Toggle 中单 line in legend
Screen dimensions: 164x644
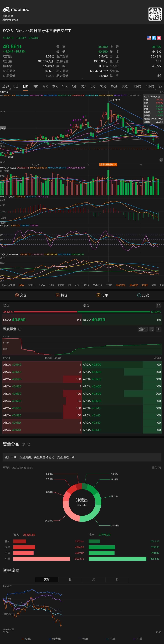(111, 639)
